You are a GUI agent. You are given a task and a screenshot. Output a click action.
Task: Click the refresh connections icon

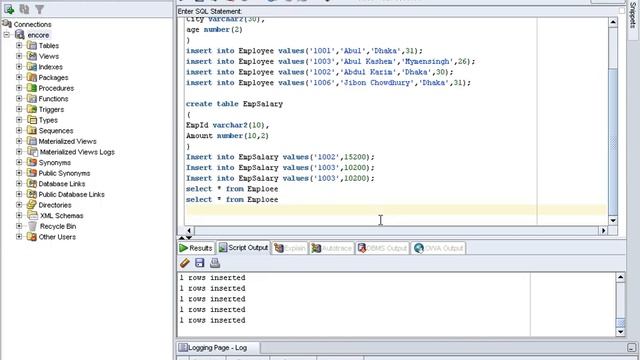click(24, 9)
